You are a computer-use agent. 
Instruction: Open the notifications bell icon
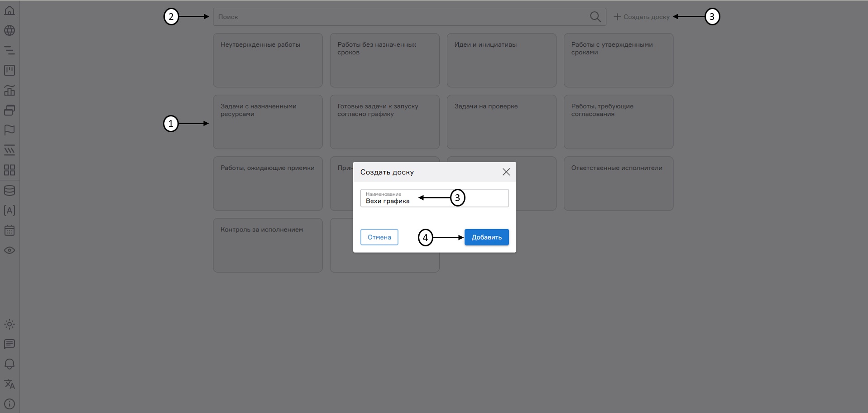(10, 364)
